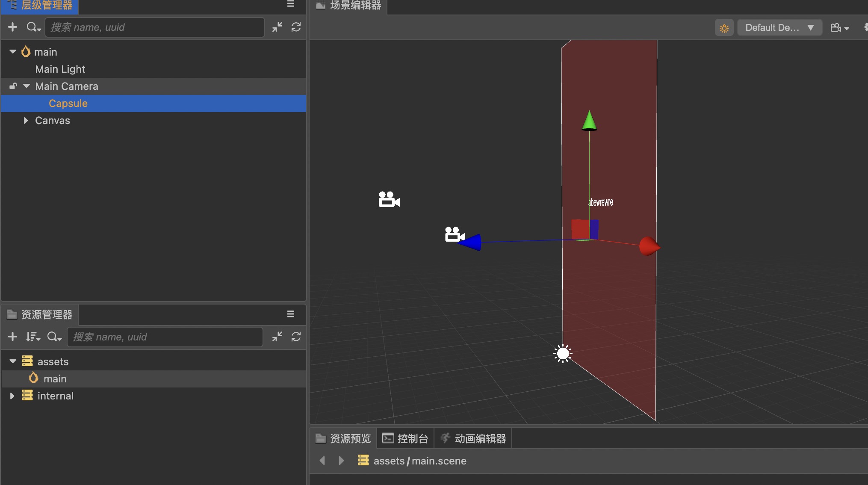Toggle lock icon on Main Camera node
Screen dimensions: 868x485
pyautogui.click(x=13, y=86)
